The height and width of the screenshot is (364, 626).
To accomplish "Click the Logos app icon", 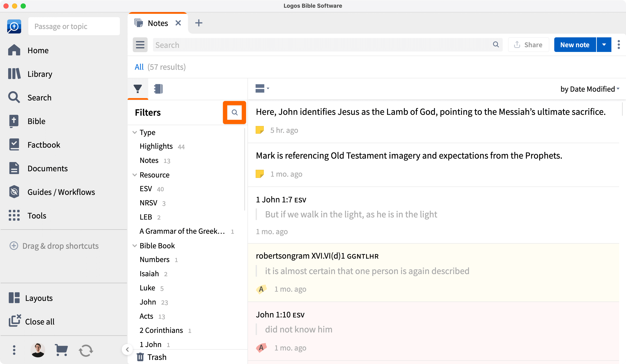I will coord(14,26).
